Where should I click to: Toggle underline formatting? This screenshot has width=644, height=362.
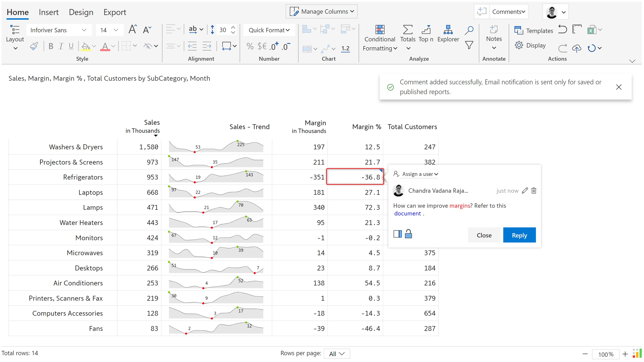(x=71, y=46)
